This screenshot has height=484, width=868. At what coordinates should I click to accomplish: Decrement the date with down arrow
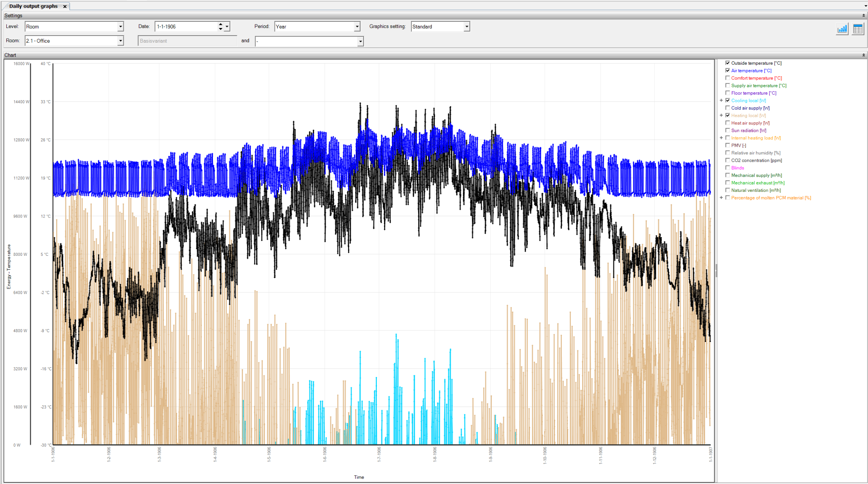(x=220, y=29)
